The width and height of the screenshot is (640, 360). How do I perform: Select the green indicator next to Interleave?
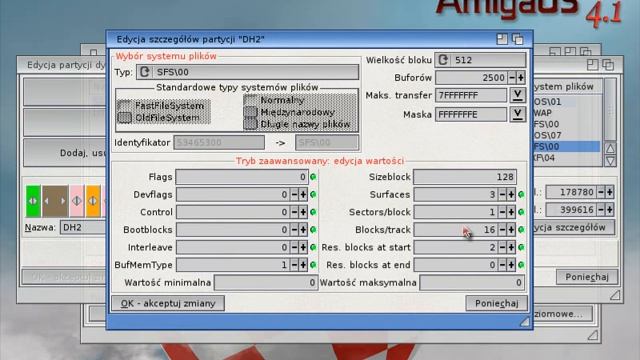(313, 247)
